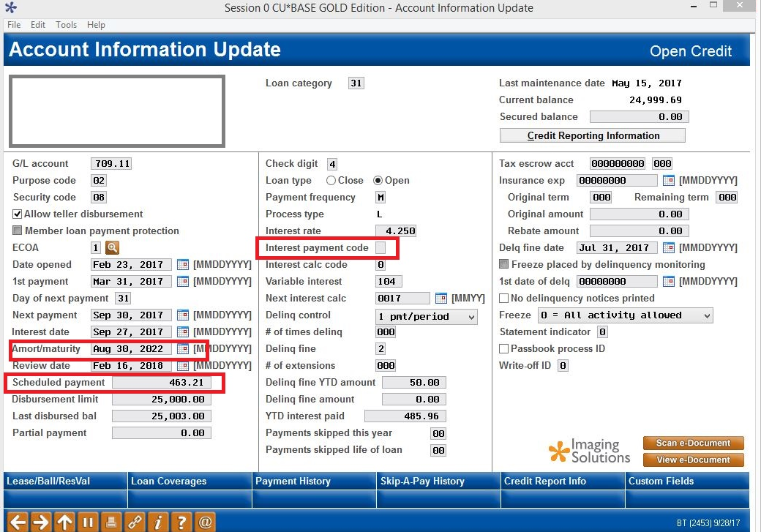The width and height of the screenshot is (761, 532).
Task: Open the Edit menu
Action: point(38,25)
